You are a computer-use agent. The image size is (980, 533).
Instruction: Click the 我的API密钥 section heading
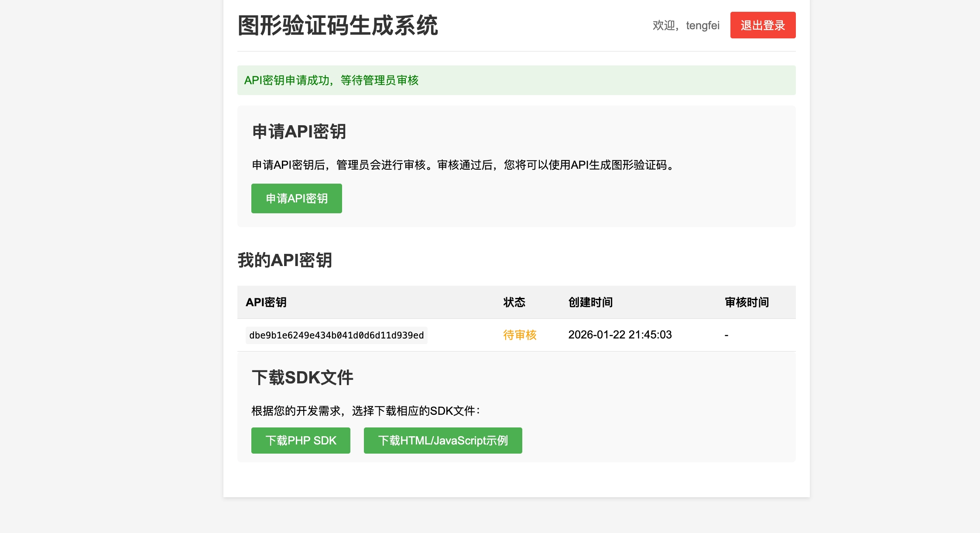(x=284, y=260)
